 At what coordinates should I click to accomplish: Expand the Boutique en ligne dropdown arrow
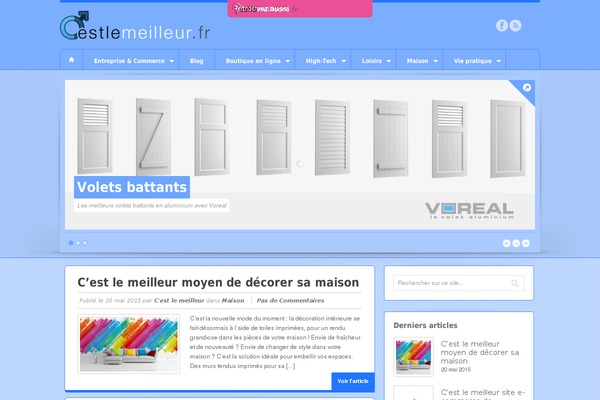tap(287, 61)
